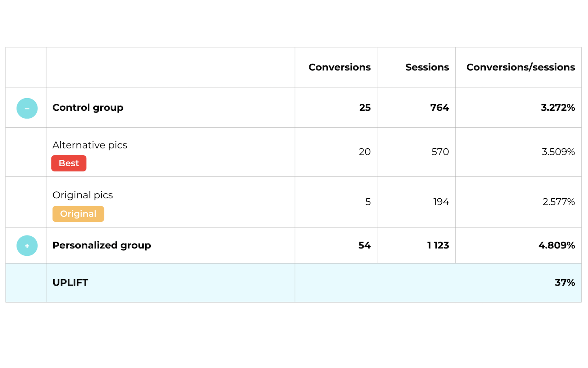588x368 pixels.
Task: Select the 37% uplift value
Action: (x=565, y=283)
